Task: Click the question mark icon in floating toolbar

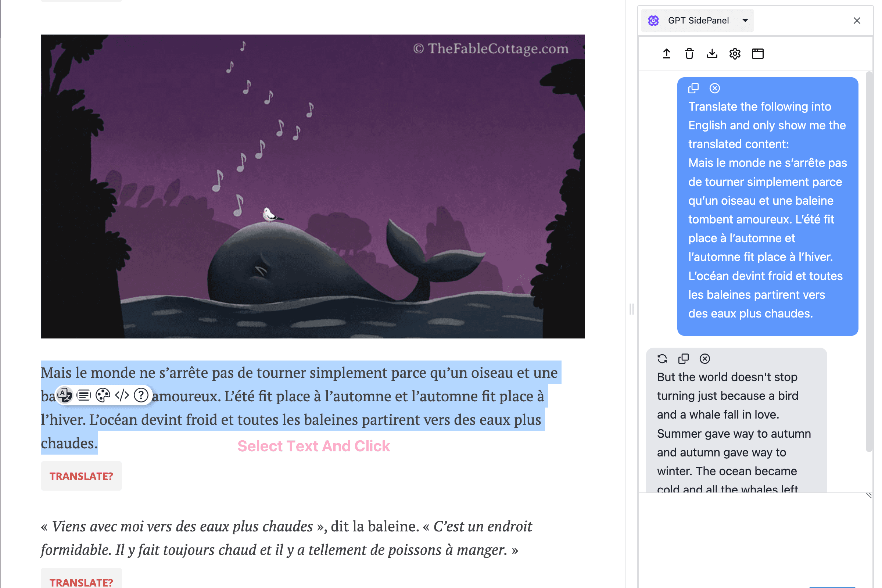Action: [141, 395]
